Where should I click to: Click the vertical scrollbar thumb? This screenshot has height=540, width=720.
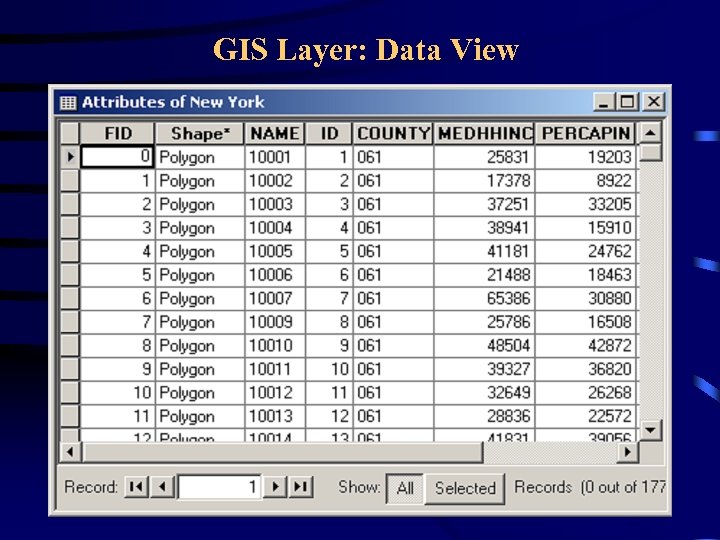click(x=650, y=152)
